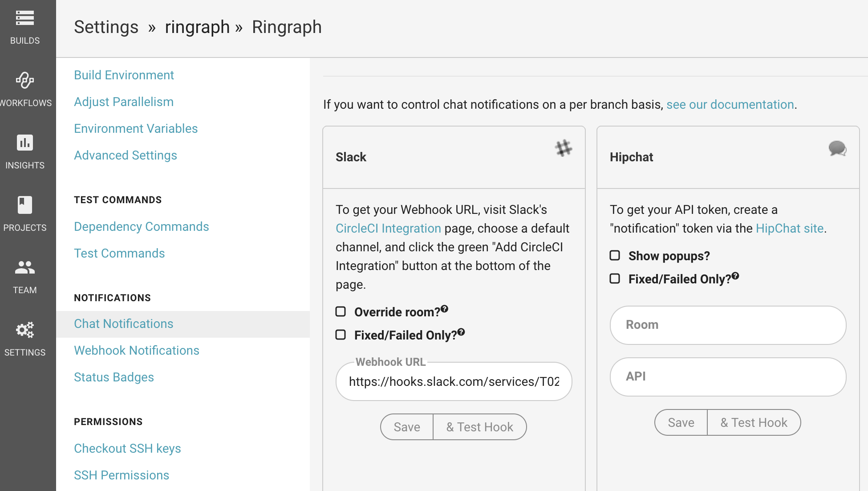This screenshot has height=491, width=868.
Task: Open Advanced Settings page
Action: pos(126,155)
